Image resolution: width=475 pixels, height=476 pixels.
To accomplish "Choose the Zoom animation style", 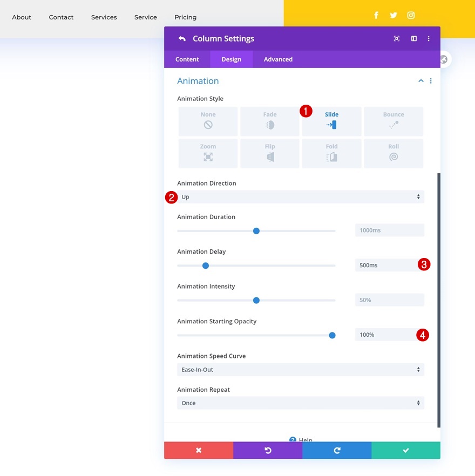I will (208, 153).
